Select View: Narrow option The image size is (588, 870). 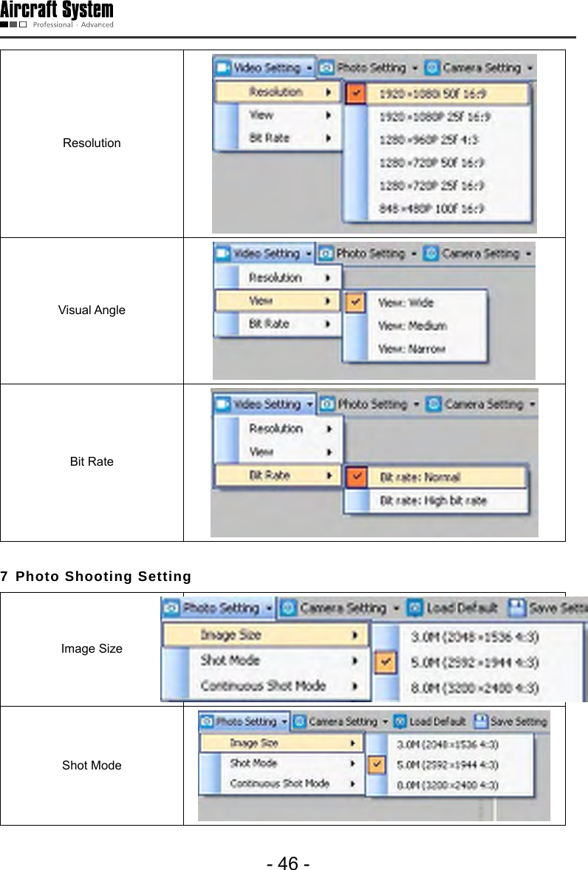tap(415, 349)
